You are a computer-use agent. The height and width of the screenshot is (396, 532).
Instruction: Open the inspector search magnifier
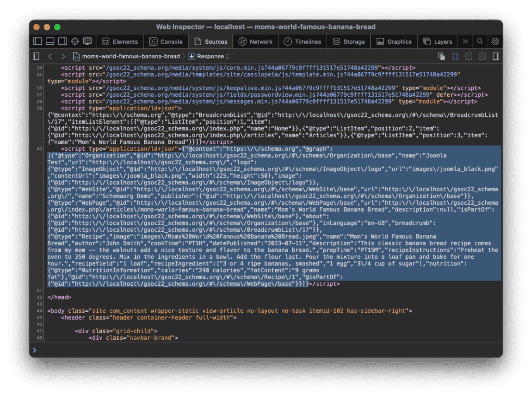click(x=480, y=42)
